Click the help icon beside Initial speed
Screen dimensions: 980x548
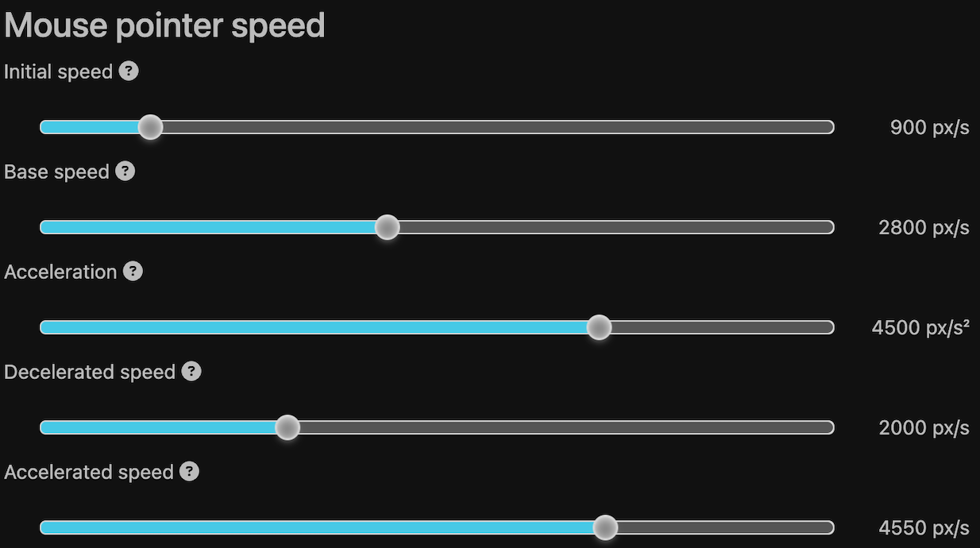coord(129,71)
